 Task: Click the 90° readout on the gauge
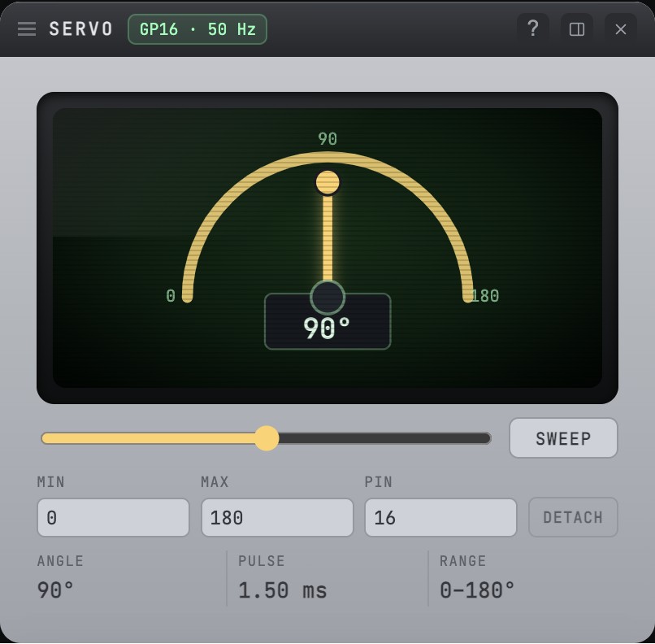pyautogui.click(x=327, y=328)
